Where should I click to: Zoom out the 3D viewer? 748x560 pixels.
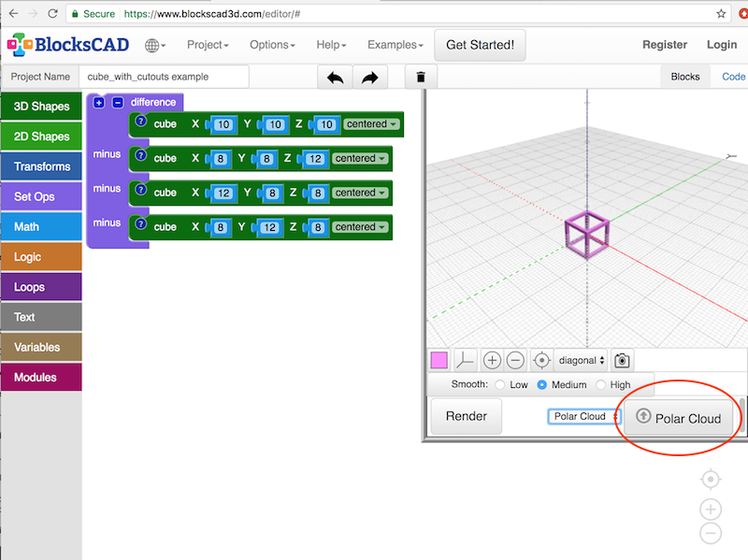pos(515,360)
